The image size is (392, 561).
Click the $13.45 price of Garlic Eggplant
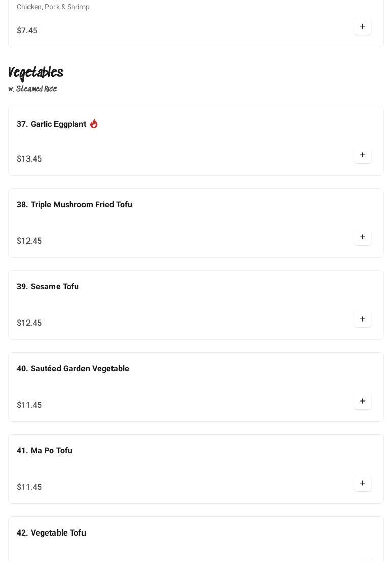29,159
